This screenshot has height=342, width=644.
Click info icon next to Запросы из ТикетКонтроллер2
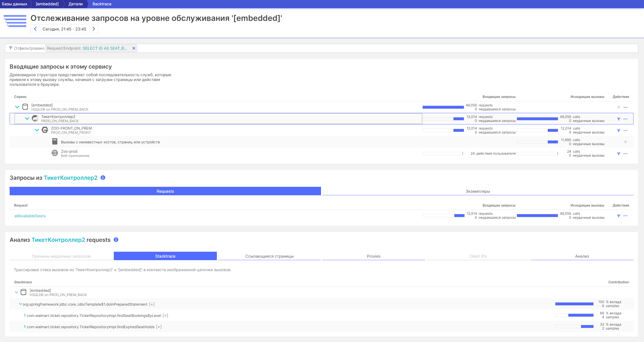point(103,178)
